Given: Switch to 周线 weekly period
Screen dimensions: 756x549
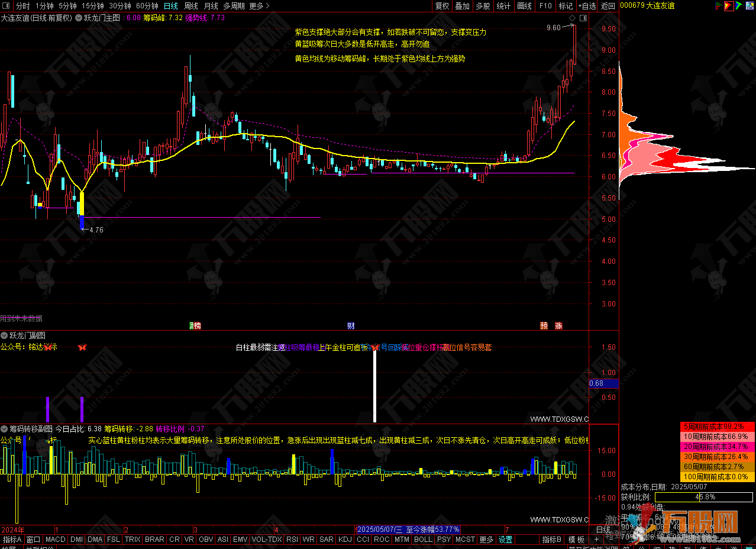Looking at the screenshot, I should [x=190, y=6].
